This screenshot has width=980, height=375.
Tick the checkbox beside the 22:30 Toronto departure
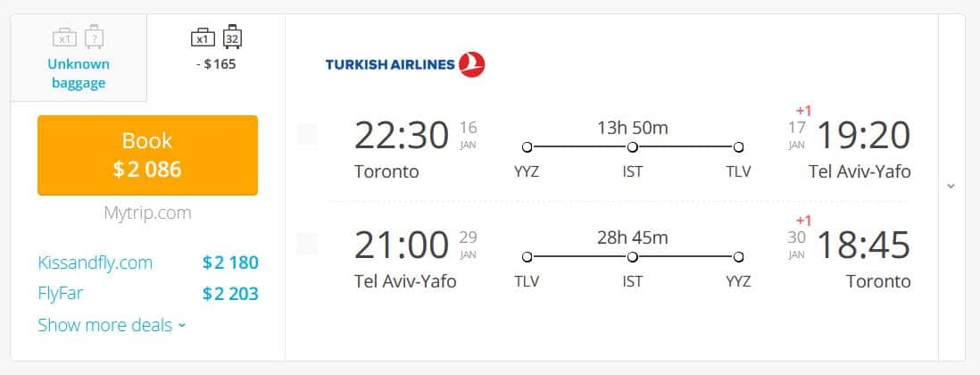point(307,134)
